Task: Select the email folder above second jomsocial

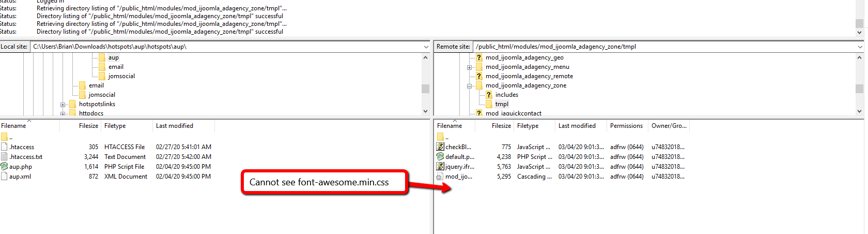Action: click(x=96, y=85)
